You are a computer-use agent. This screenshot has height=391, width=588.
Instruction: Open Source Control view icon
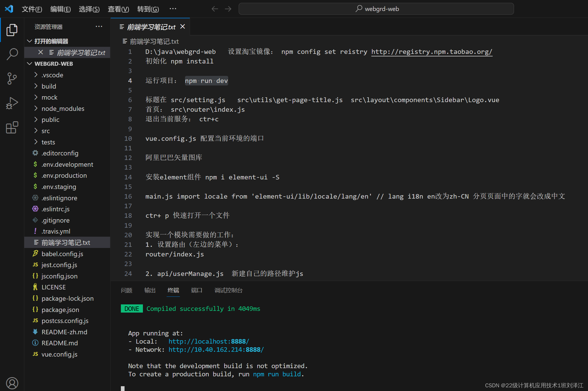12,78
